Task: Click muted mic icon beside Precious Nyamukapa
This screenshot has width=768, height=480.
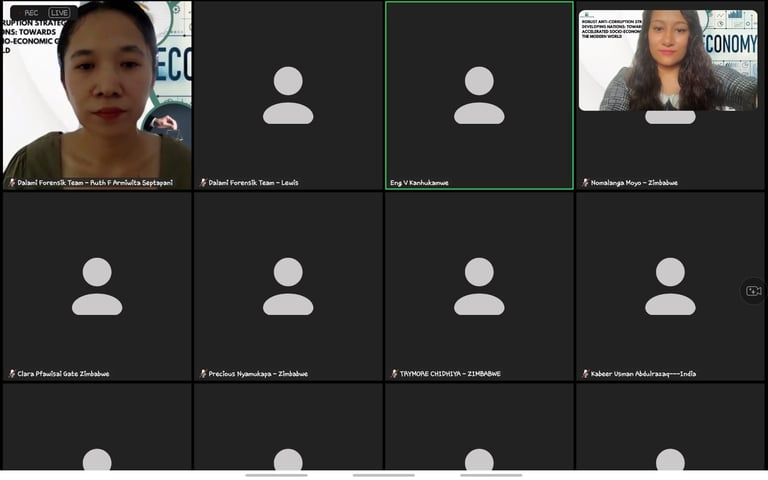Action: (203, 374)
